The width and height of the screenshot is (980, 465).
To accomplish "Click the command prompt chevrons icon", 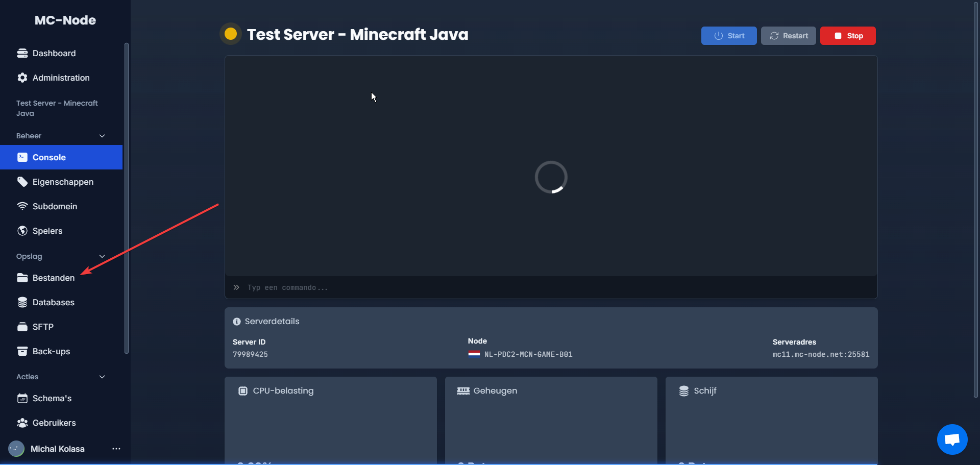I will tap(236, 287).
